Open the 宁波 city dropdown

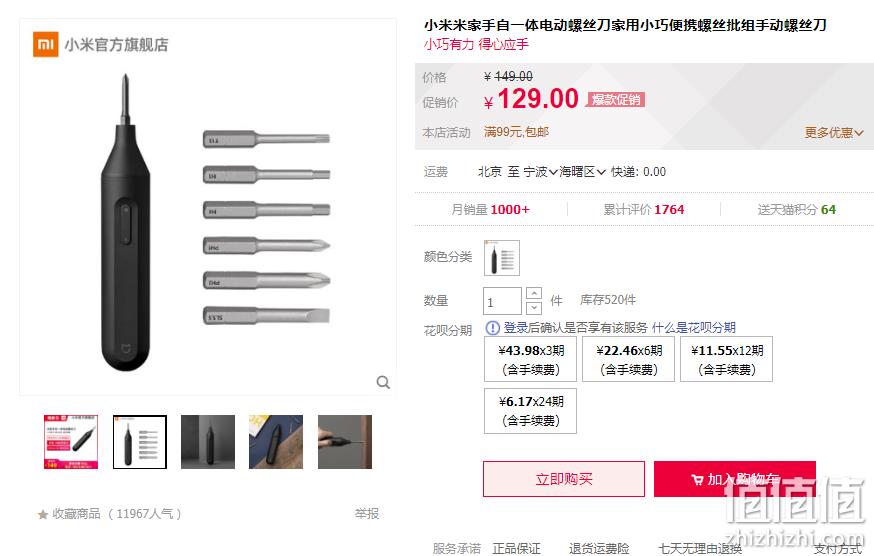[540, 172]
